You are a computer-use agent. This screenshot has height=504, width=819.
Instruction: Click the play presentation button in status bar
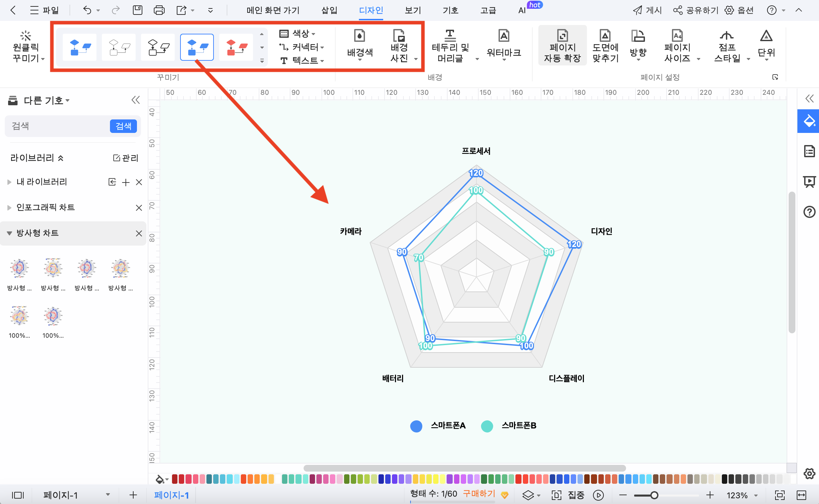598,495
